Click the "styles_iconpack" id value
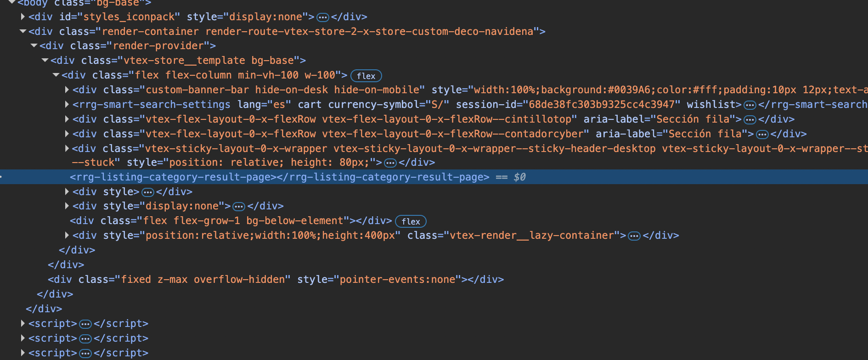Screen dimensions: 868x360 (132, 17)
